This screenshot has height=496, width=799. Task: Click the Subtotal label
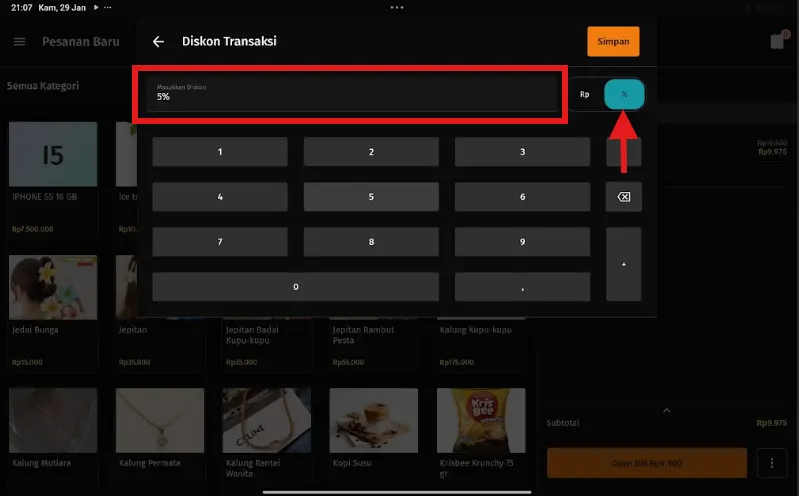[563, 423]
